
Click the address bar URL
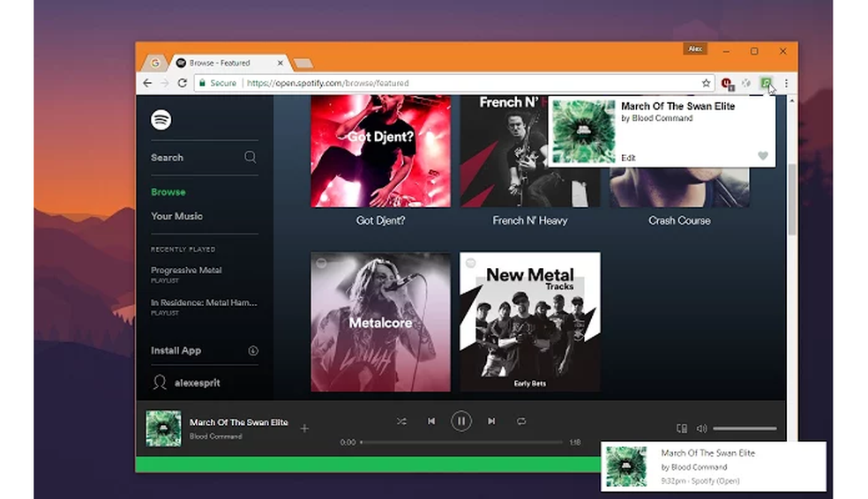click(328, 83)
